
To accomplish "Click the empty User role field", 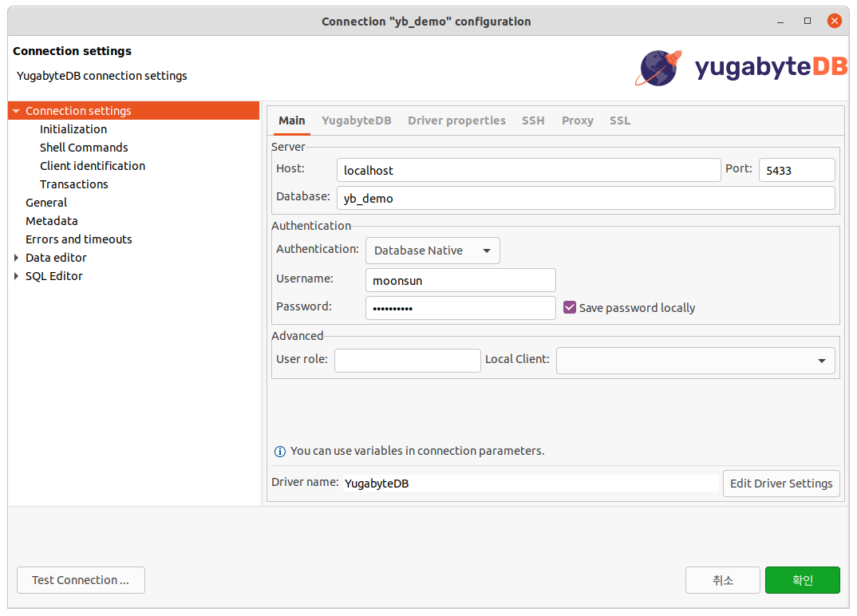I will 407,360.
